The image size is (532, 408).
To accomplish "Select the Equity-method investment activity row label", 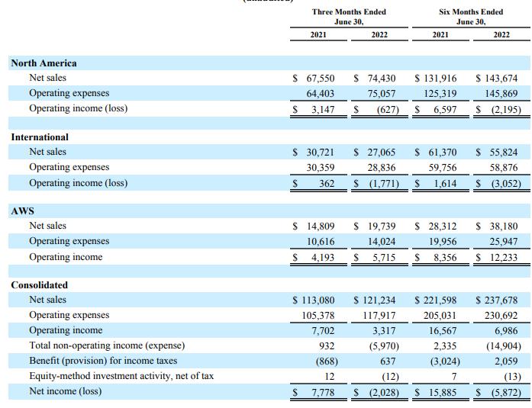I will [121, 376].
